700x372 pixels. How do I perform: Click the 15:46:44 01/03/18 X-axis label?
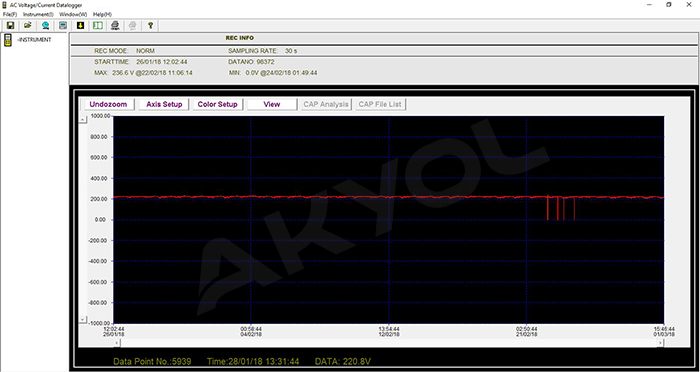(x=665, y=331)
